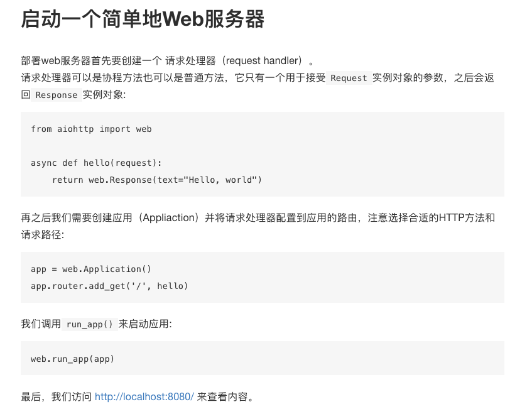Open the http://localhost:8080/ link
This screenshot has width=532, height=414.
point(144,396)
